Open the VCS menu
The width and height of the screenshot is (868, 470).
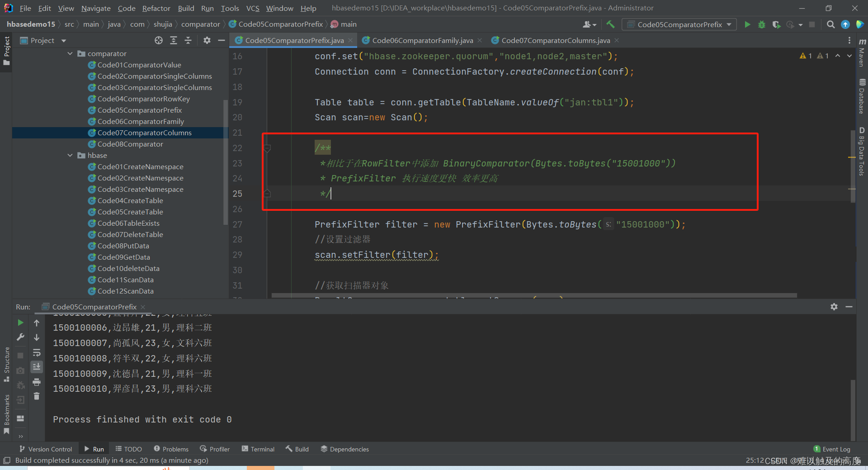click(253, 8)
